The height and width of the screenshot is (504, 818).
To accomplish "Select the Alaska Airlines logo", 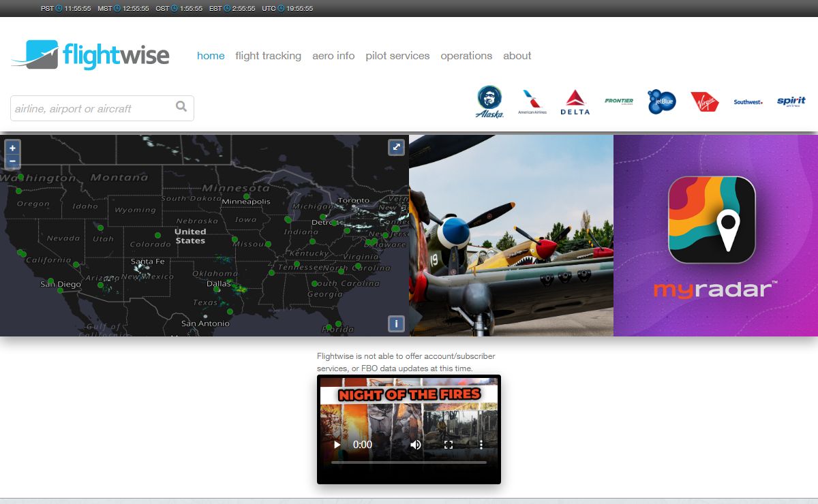I will pos(489,102).
